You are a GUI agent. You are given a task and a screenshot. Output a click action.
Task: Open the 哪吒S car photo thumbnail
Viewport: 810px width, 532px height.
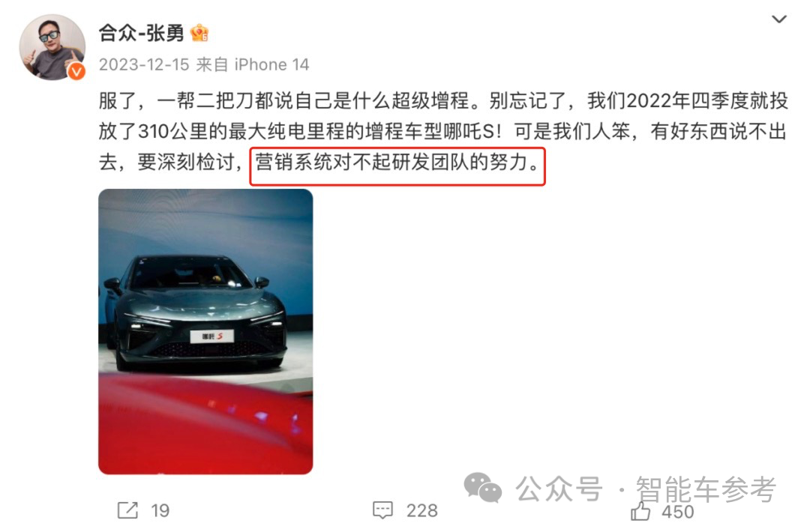pyautogui.click(x=205, y=331)
